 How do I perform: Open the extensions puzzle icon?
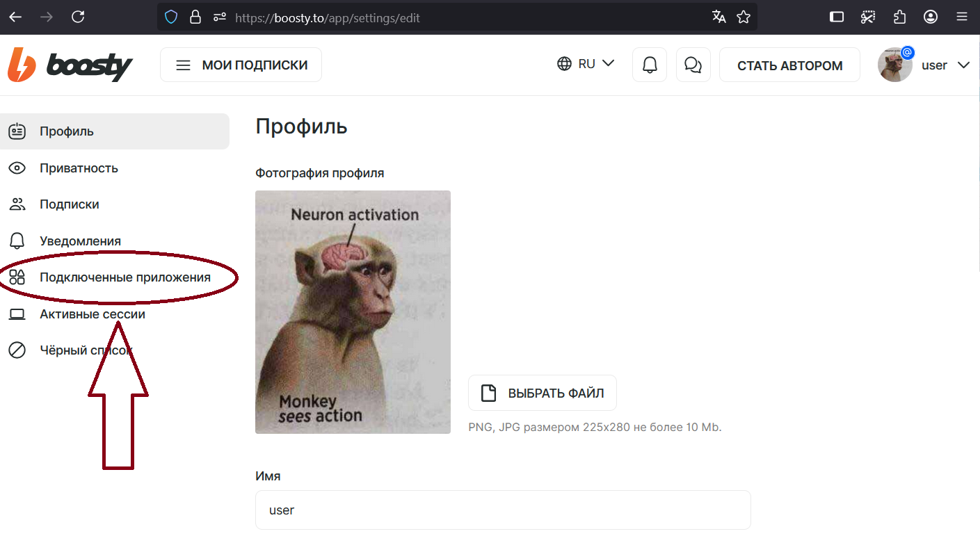(899, 17)
